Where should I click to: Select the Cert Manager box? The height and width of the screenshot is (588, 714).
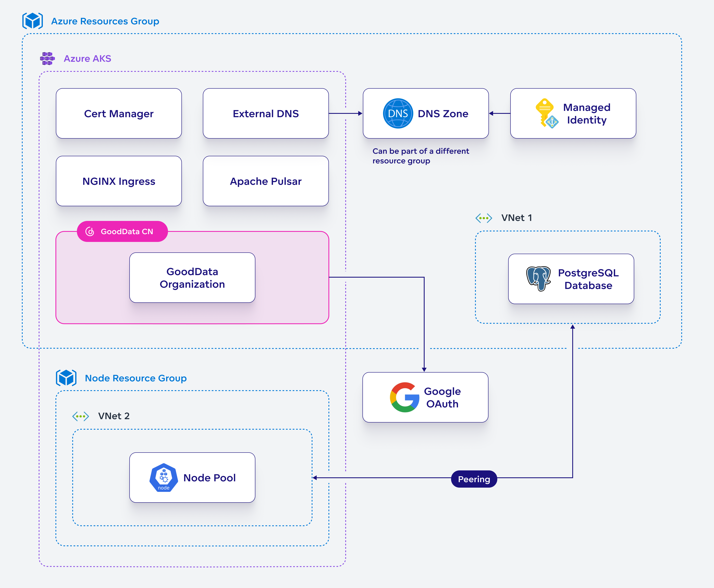click(x=119, y=113)
